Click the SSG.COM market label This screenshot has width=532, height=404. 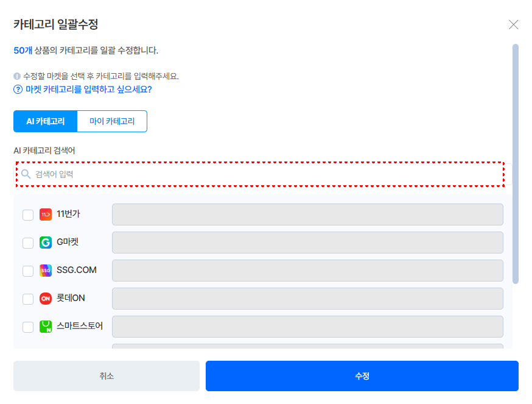click(77, 270)
